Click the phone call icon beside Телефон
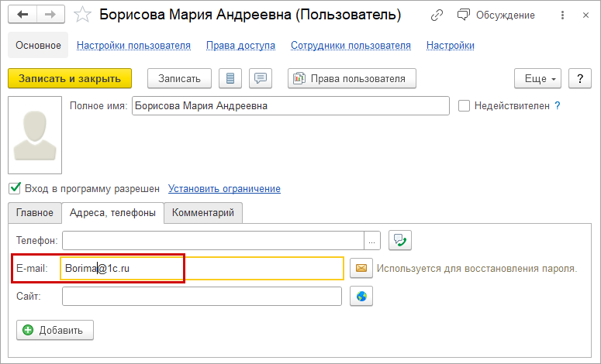 (x=400, y=240)
